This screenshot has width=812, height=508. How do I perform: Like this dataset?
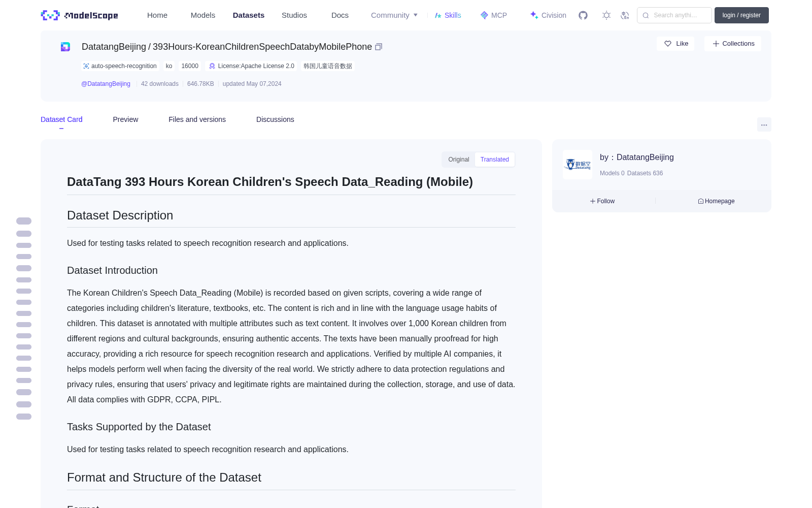(676, 44)
